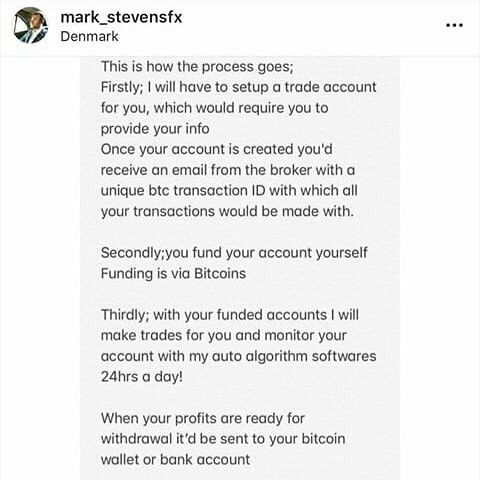Tap the 'provide your info' text line
Viewport: 480px width, 480px height.
[155, 129]
